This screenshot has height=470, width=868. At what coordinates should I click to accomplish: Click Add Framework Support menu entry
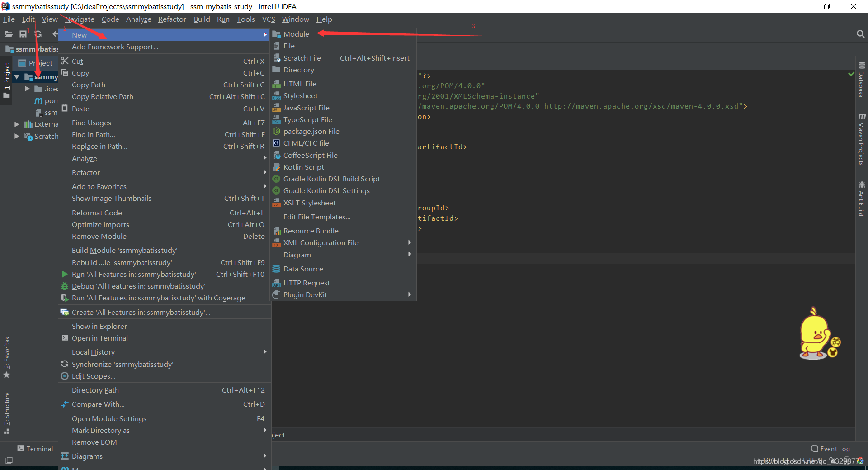[x=165, y=47]
